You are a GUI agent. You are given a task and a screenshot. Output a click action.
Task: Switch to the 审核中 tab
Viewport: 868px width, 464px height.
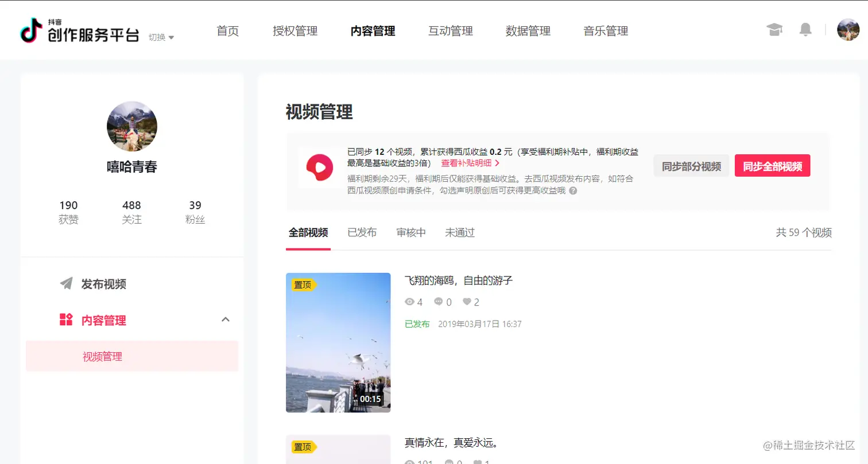pos(411,233)
